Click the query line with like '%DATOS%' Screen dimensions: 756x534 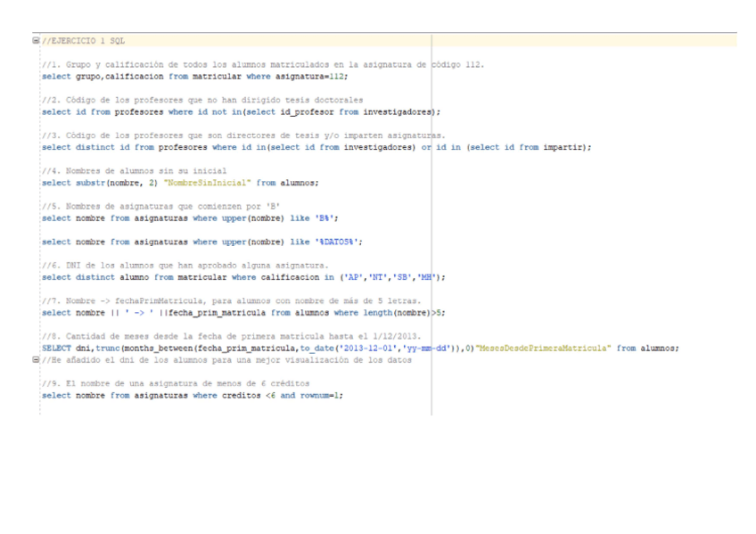click(x=202, y=242)
